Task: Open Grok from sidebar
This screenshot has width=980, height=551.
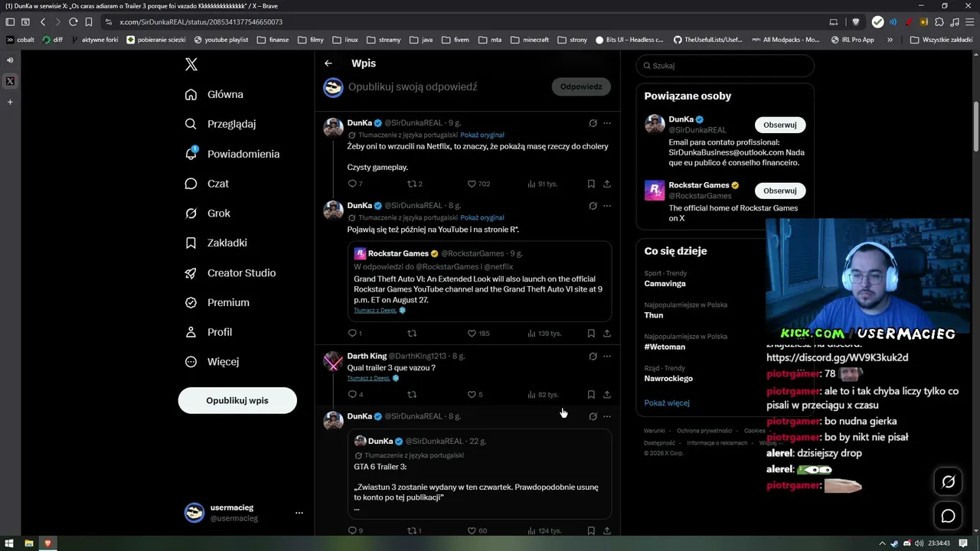Action: 207,214
